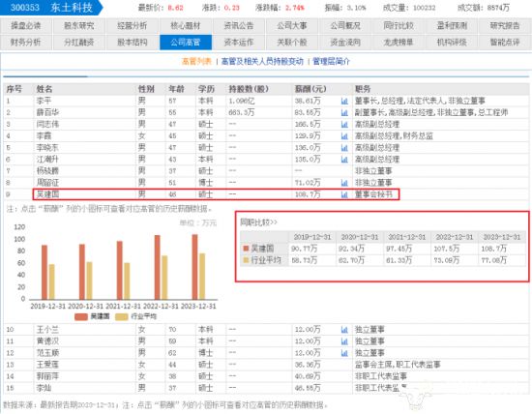The image size is (532, 414).
Task: Click the 姓名 column header
Action: (44, 89)
